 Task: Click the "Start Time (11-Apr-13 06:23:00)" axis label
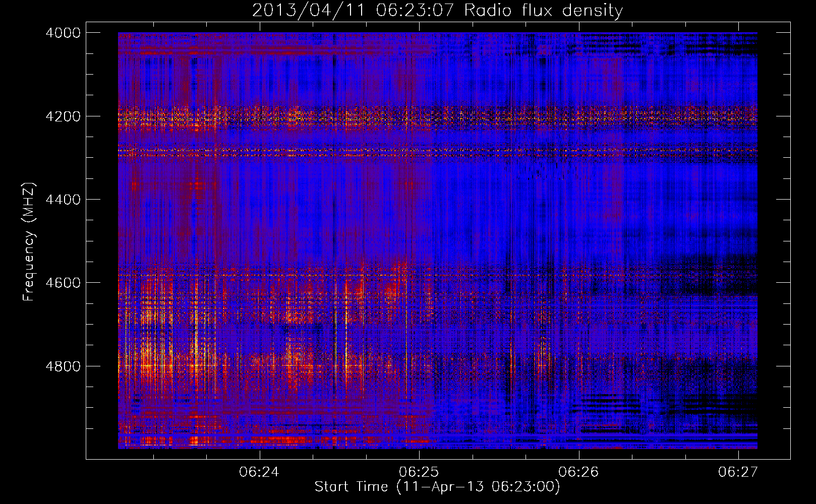point(437,487)
